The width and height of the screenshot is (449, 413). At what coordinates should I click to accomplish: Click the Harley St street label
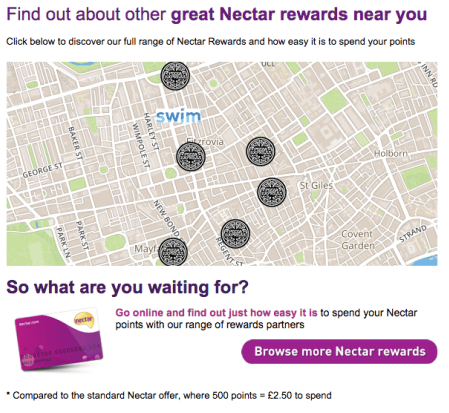tap(151, 131)
